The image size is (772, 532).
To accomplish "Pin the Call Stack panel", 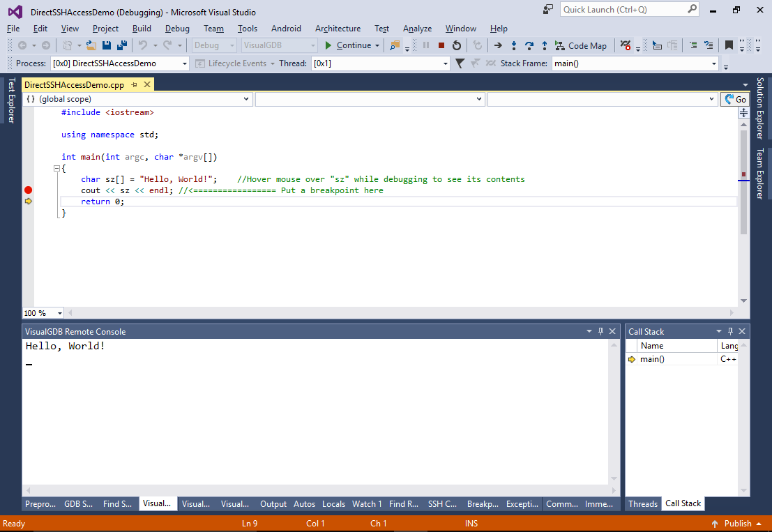I will [731, 331].
